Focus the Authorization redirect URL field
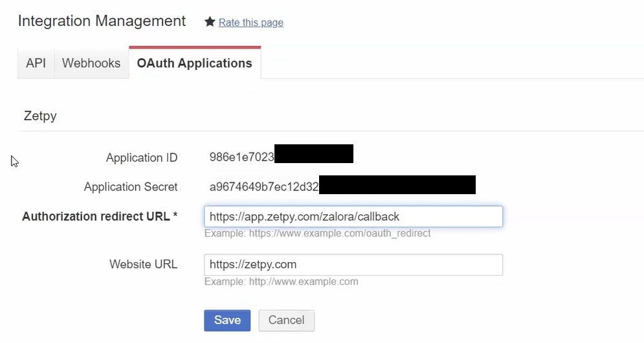644x343 pixels. click(x=353, y=216)
